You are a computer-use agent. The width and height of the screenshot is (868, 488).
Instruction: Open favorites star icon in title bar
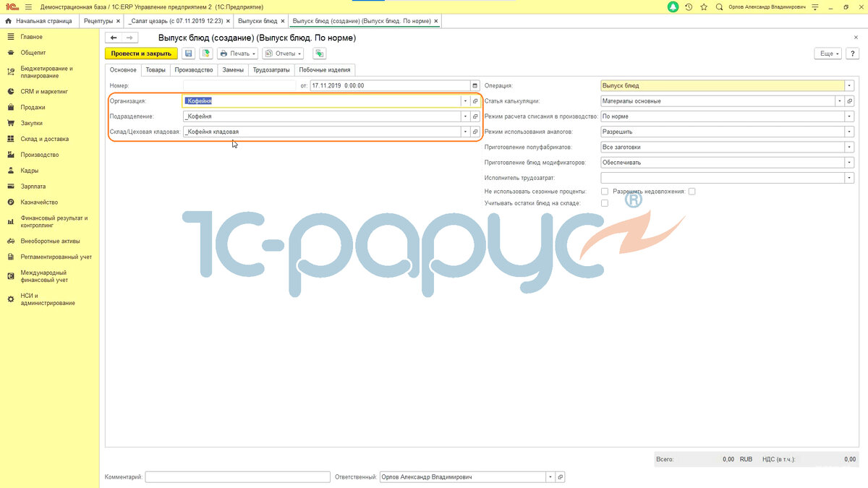[x=704, y=7]
